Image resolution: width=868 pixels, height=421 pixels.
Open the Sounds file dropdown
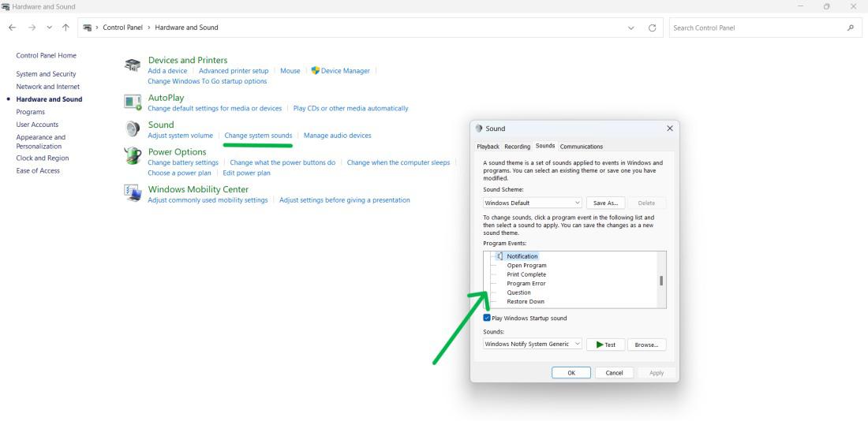coord(532,344)
